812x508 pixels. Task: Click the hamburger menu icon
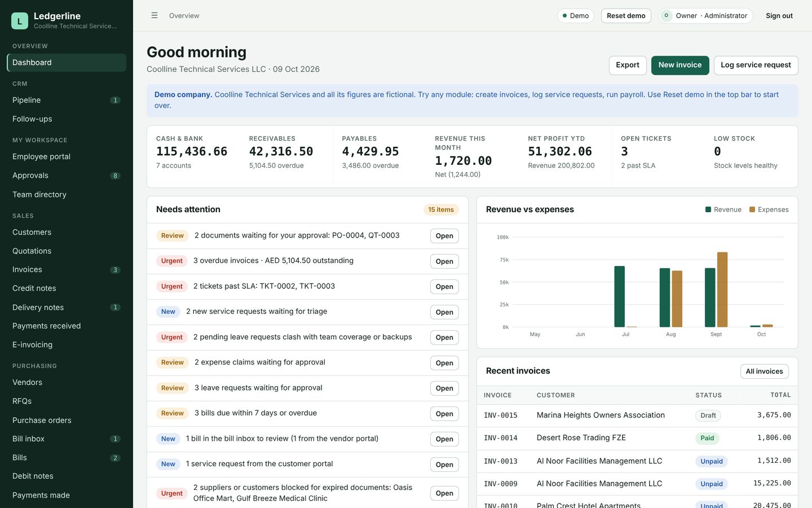pos(155,16)
